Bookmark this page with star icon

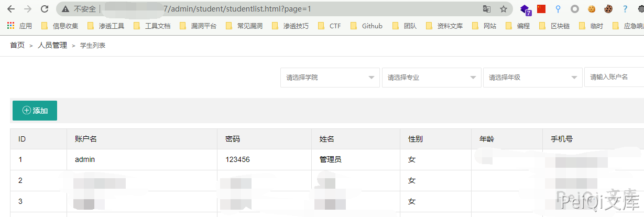pos(503,9)
